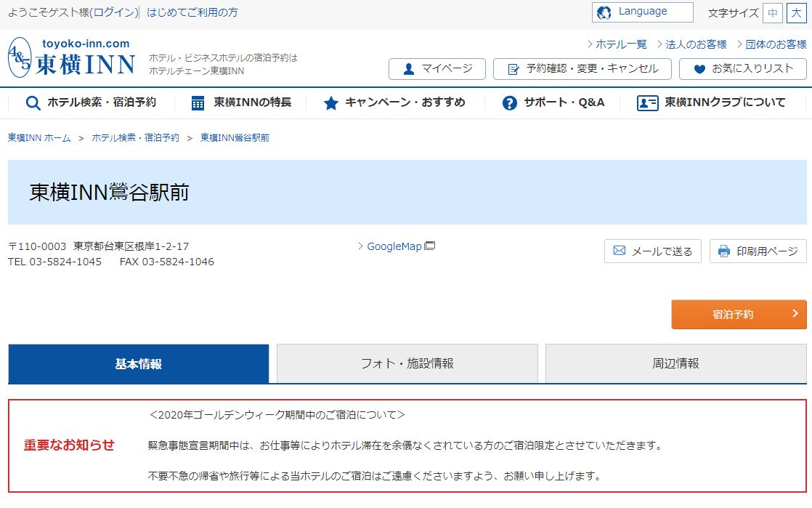Set text size to 中
The image size is (812, 508).
[772, 13]
